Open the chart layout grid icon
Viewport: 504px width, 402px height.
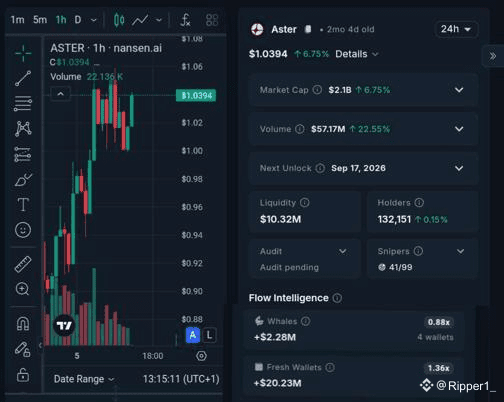pos(212,20)
